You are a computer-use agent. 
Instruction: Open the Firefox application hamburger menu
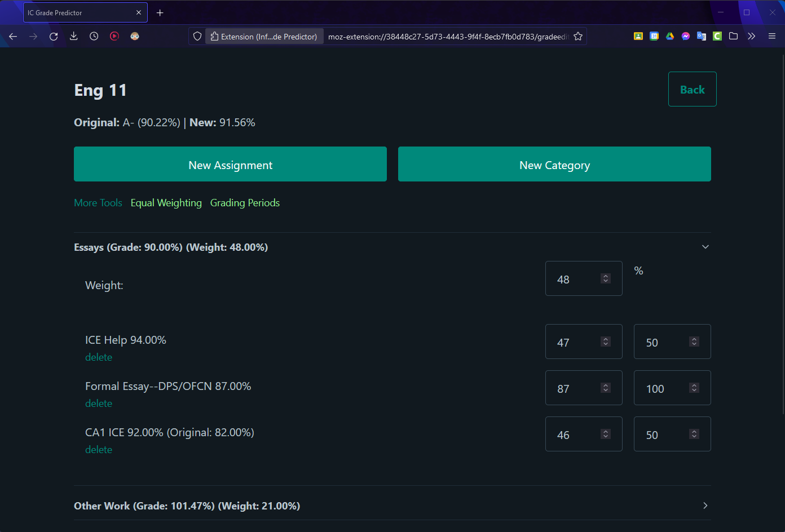coord(771,36)
